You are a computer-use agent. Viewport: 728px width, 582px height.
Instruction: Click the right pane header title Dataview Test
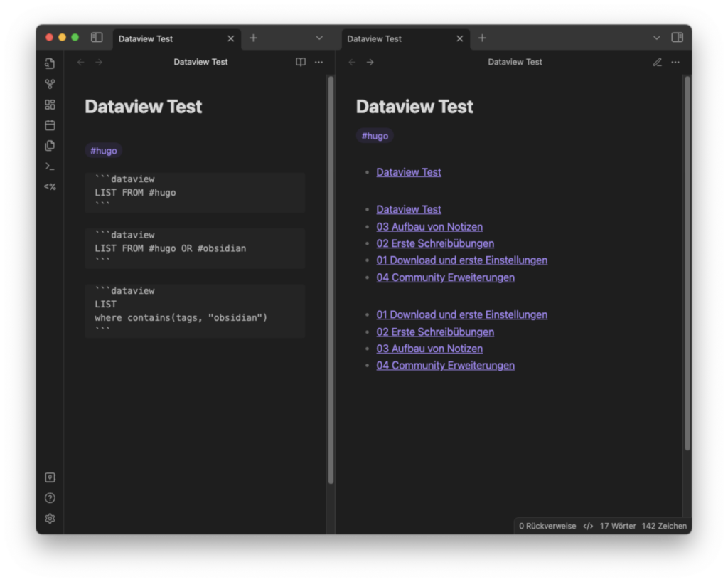click(515, 62)
